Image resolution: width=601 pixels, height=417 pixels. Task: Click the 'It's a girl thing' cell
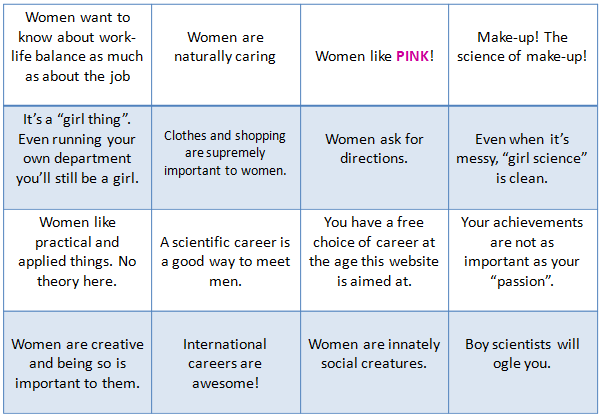pyautogui.click(x=77, y=158)
